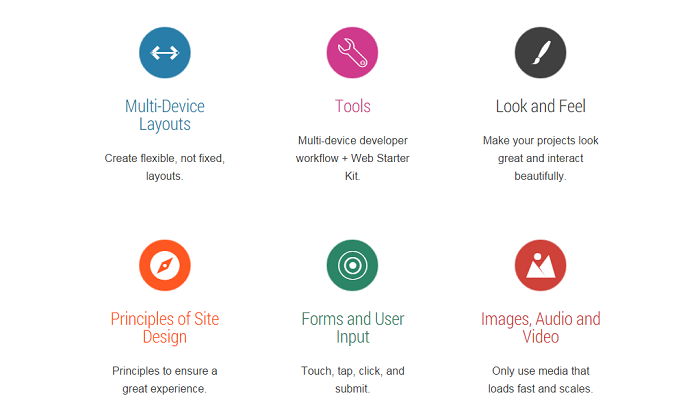The height and width of the screenshot is (398, 700).
Task: Click the red mountain Images icon
Action: point(540,265)
